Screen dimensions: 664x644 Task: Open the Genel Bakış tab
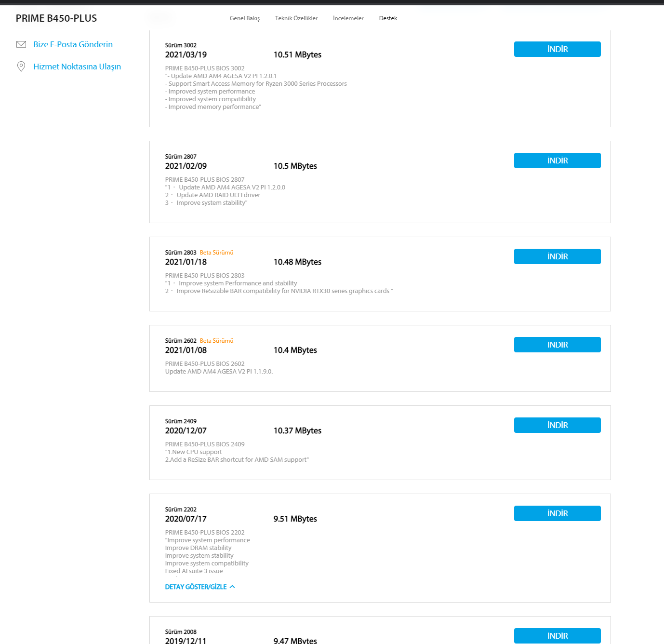click(245, 18)
